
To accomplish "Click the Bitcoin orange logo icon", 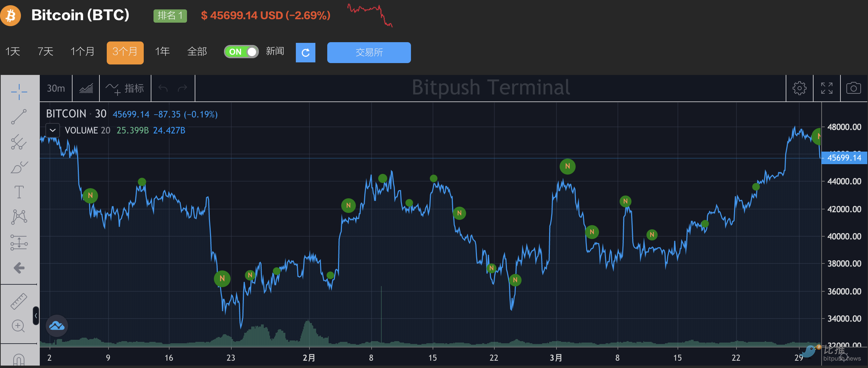I will [10, 16].
